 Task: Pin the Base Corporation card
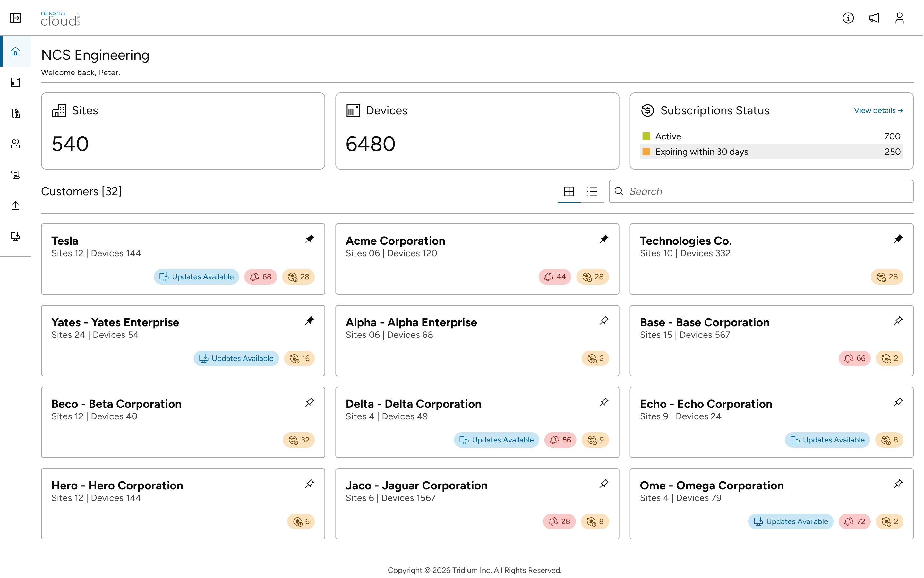[898, 320]
